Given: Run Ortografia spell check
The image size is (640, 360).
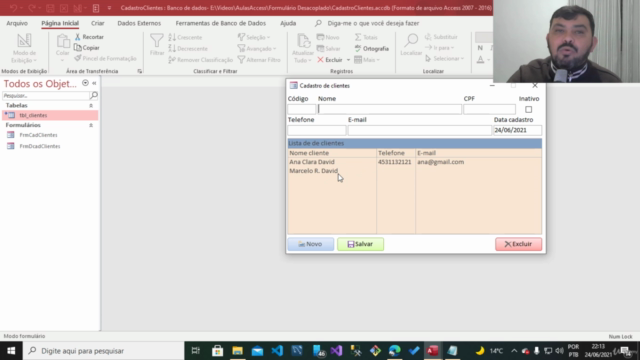Looking at the screenshot, I should click(371, 49).
